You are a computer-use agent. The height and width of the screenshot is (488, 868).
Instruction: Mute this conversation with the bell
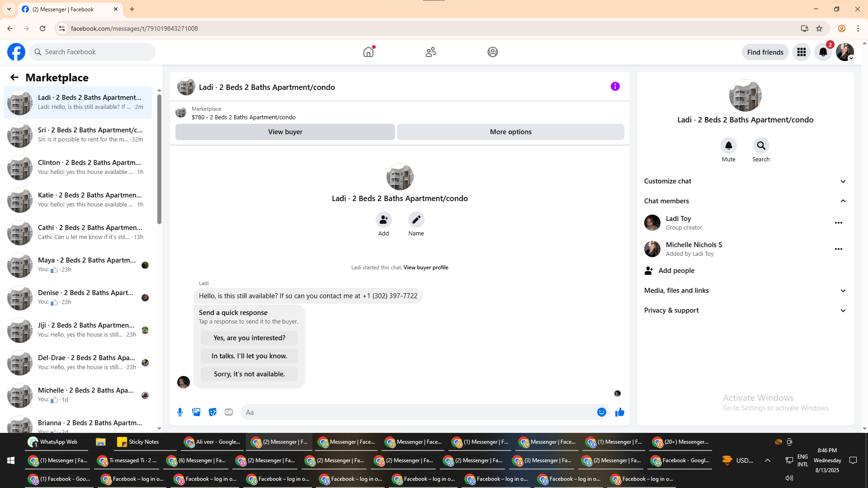tap(728, 145)
